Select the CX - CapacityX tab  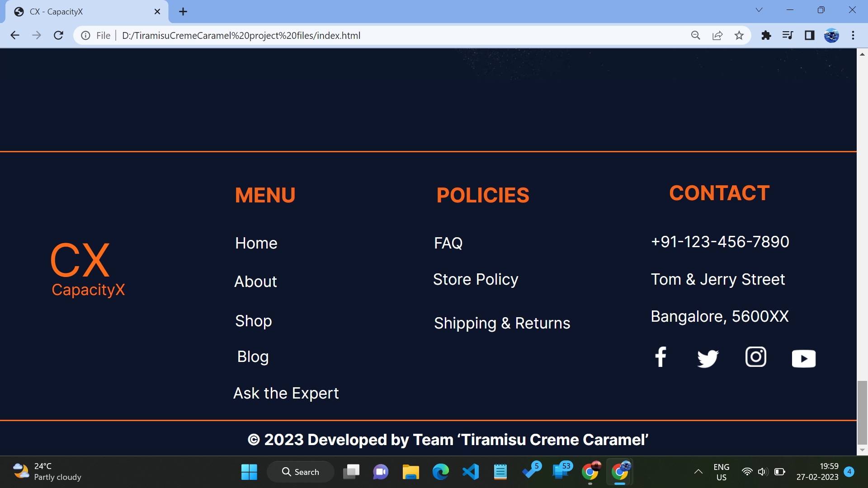81,12
